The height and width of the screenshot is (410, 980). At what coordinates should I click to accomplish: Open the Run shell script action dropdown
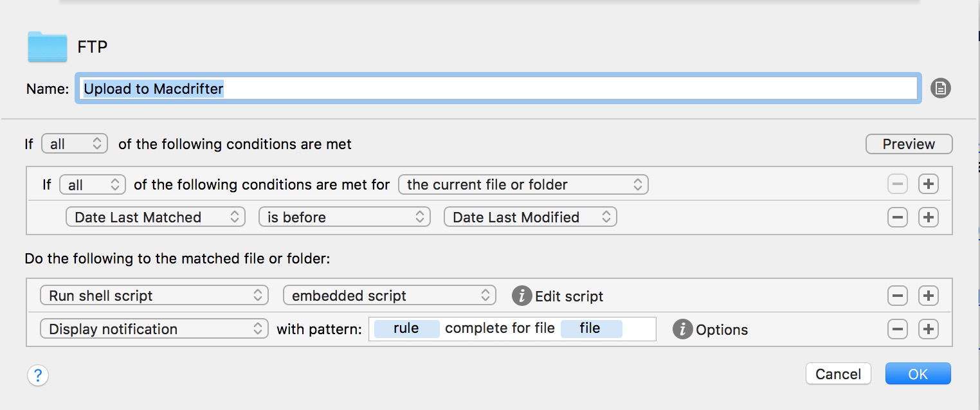pos(154,296)
